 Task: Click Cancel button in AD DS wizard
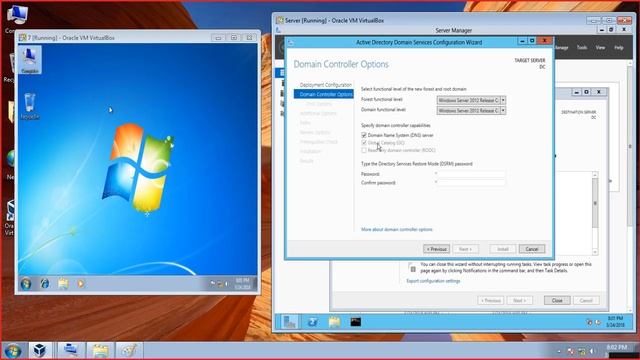(532, 249)
